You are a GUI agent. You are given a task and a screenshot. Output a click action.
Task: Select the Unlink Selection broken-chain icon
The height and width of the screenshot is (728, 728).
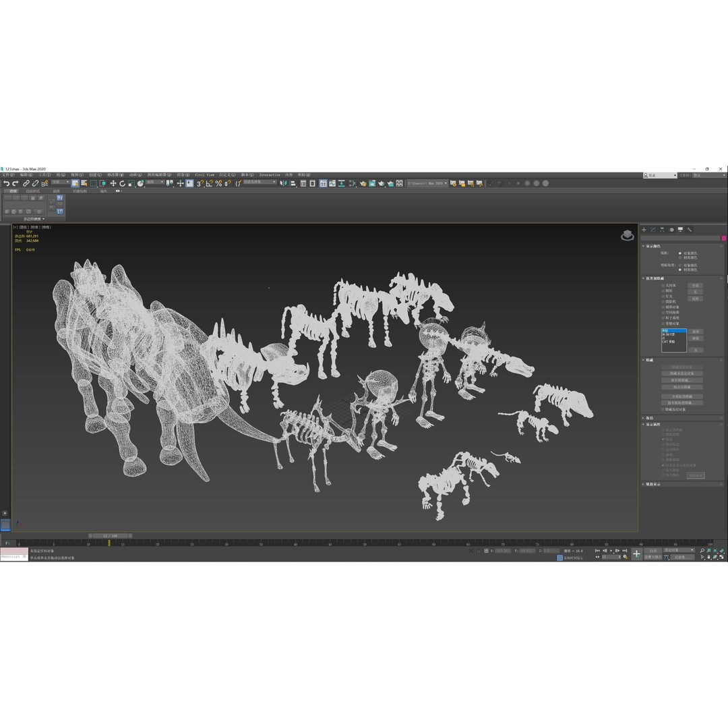[35, 183]
